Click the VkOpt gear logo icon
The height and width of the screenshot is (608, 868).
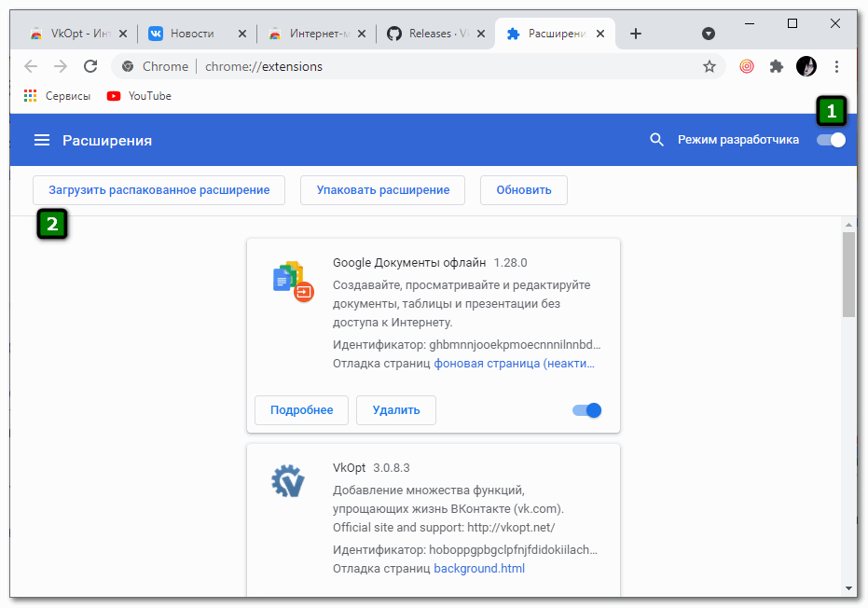click(288, 480)
